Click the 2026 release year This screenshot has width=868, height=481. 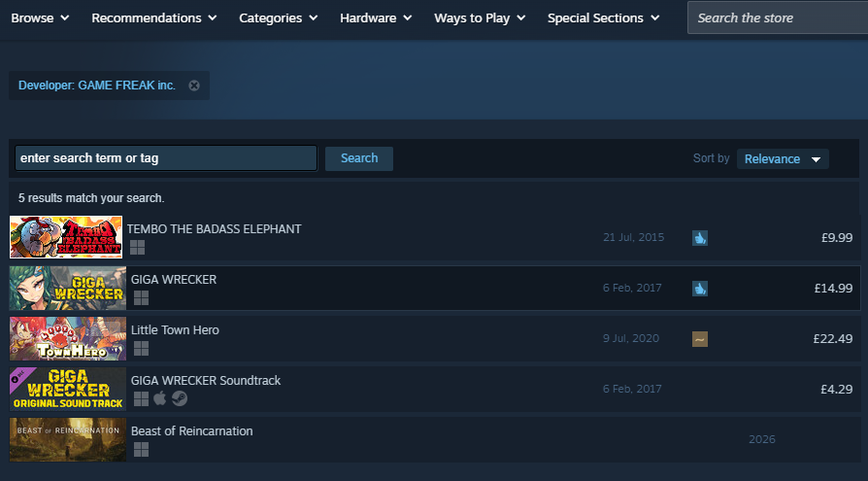762,439
